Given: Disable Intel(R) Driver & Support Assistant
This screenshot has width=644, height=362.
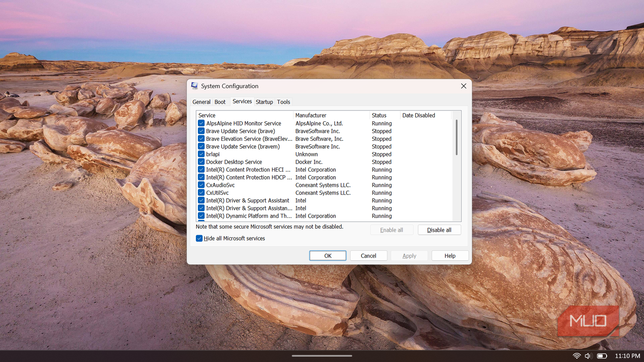Looking at the screenshot, I should tap(201, 200).
